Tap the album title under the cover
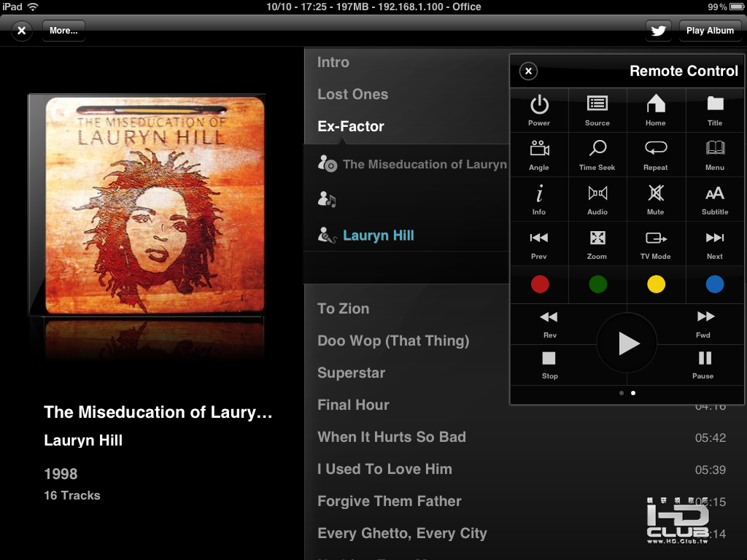The width and height of the screenshot is (747, 560). pos(158,413)
